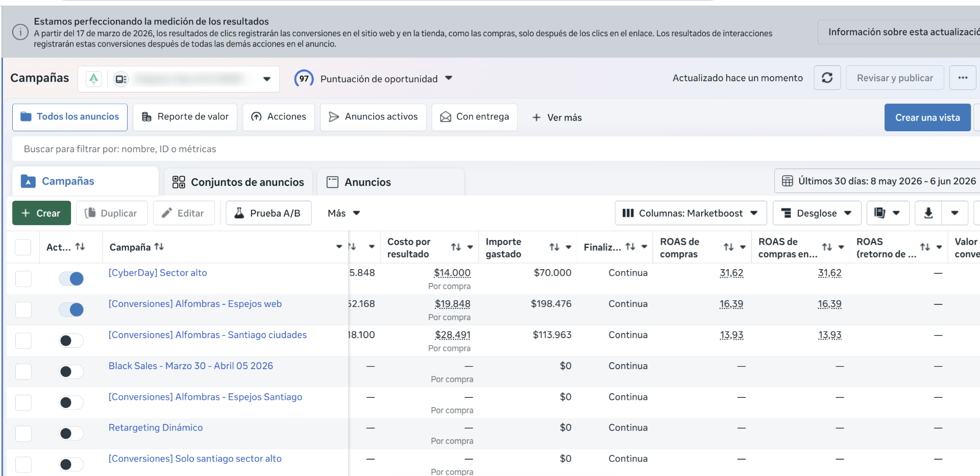Click Revisar y publicar button

(895, 78)
